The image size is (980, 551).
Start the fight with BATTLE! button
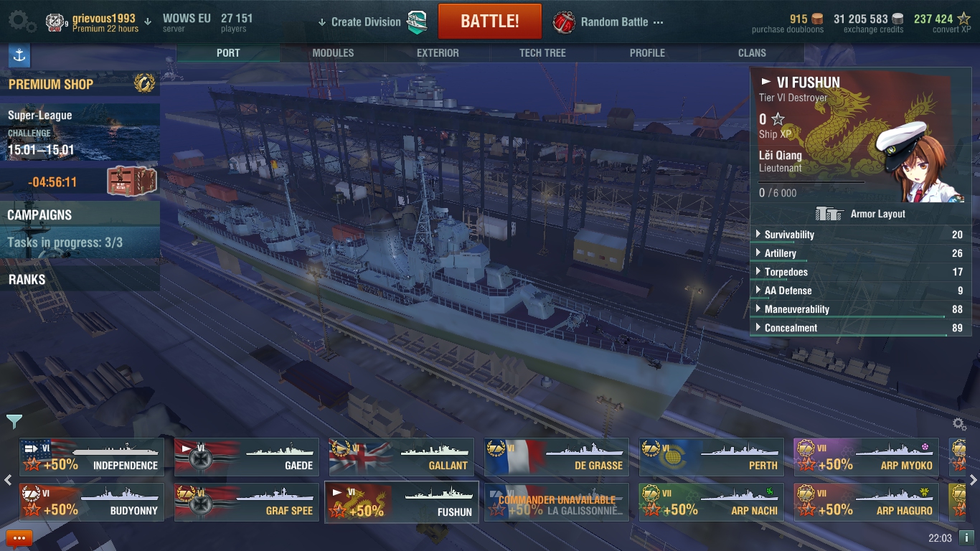click(489, 21)
